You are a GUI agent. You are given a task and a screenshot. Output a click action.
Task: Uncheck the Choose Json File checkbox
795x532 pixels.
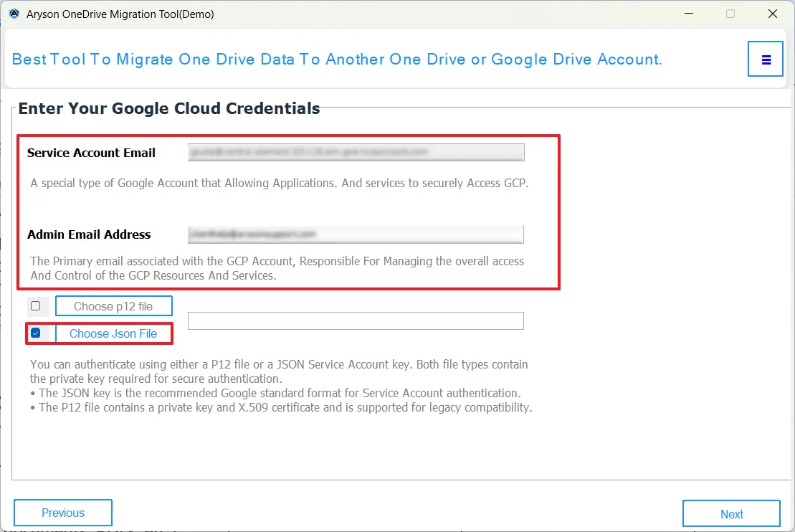pos(36,333)
